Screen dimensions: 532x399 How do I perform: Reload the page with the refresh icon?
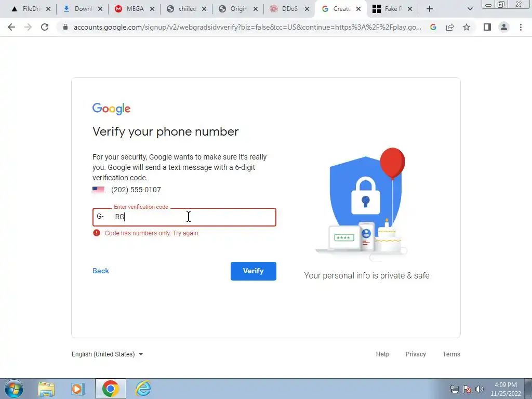tap(45, 27)
